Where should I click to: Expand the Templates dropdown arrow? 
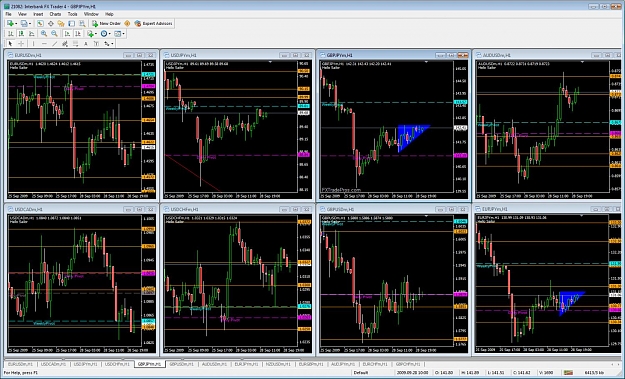click(x=124, y=33)
